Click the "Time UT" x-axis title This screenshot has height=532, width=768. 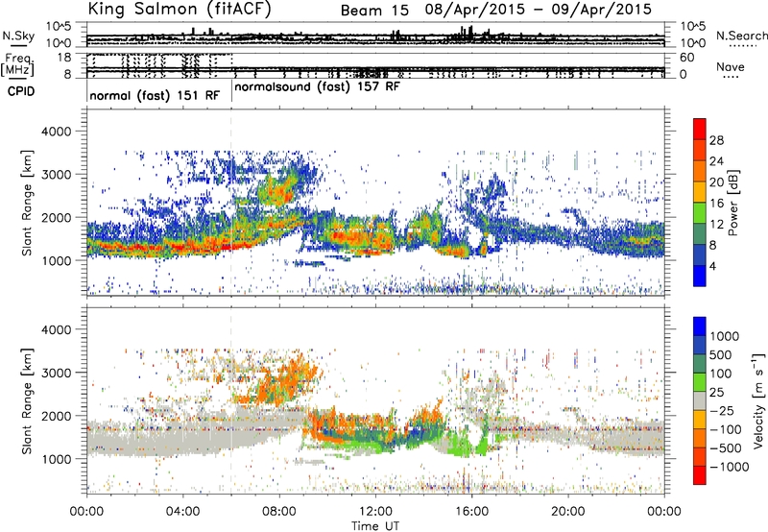375,525
